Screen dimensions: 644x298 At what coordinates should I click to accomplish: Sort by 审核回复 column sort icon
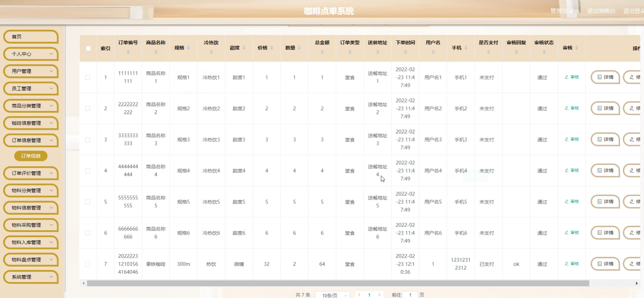[x=516, y=52]
